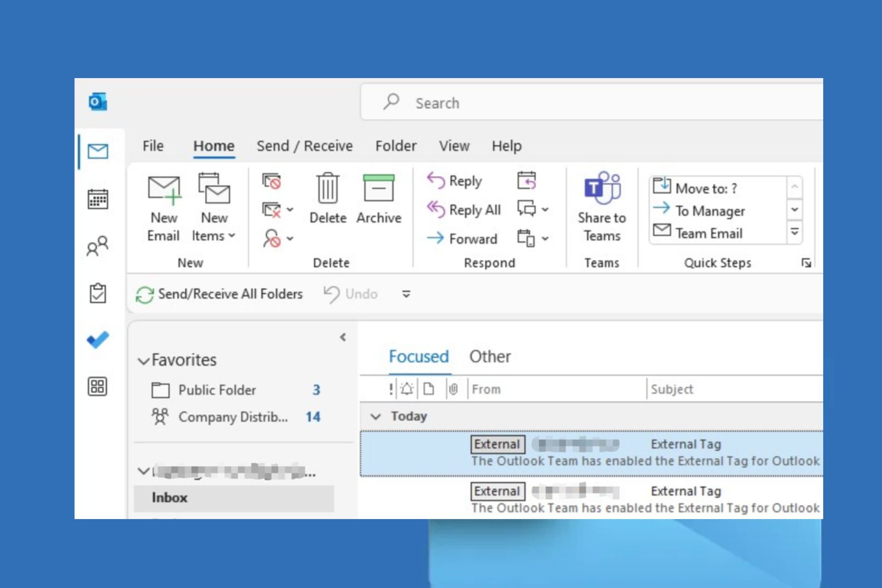Click the collapse navigation pane arrow

coord(343,337)
